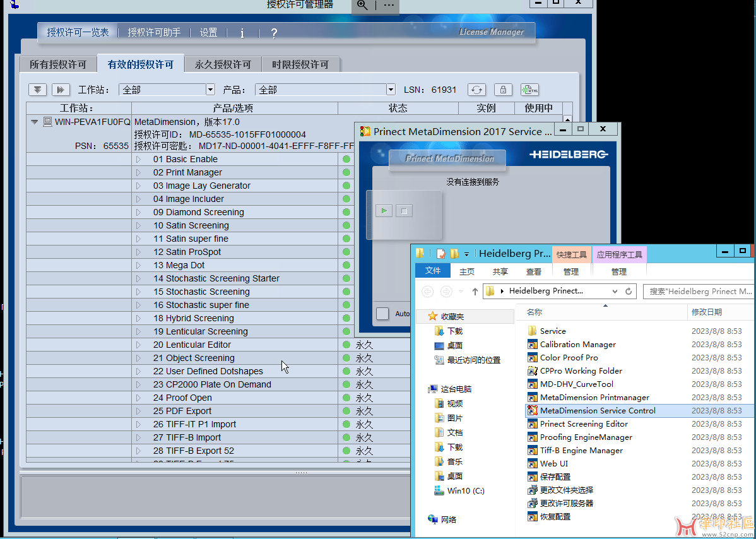The width and height of the screenshot is (756, 539).
Task: Open the info 'i' icon in License Manager
Action: pos(242,33)
